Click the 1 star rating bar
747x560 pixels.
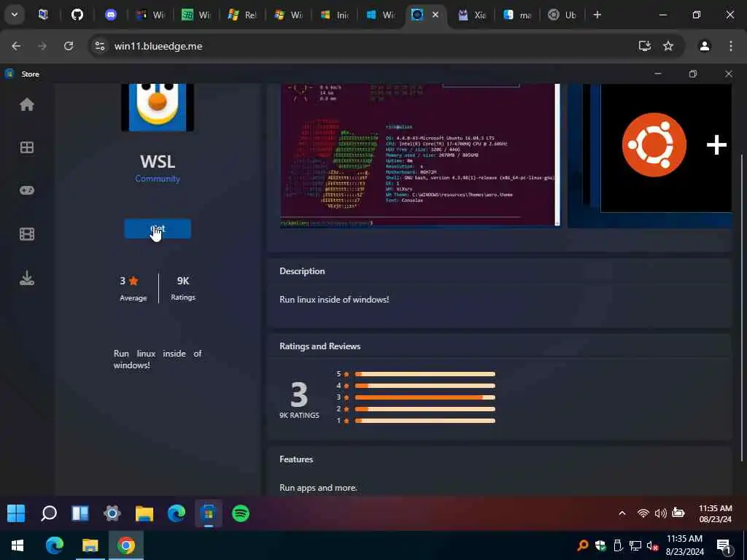pyautogui.click(x=425, y=421)
